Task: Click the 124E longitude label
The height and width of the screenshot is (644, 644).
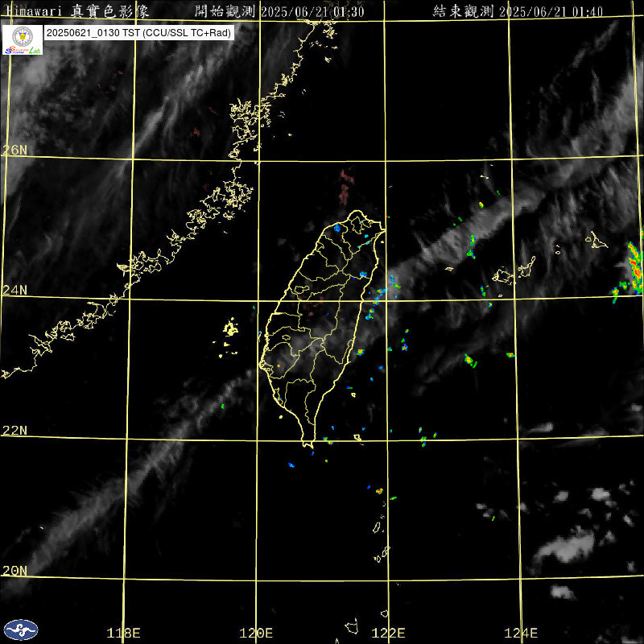Action: tap(521, 633)
